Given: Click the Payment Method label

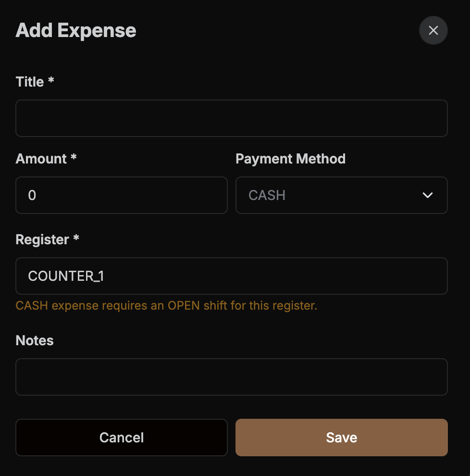Looking at the screenshot, I should tap(290, 159).
